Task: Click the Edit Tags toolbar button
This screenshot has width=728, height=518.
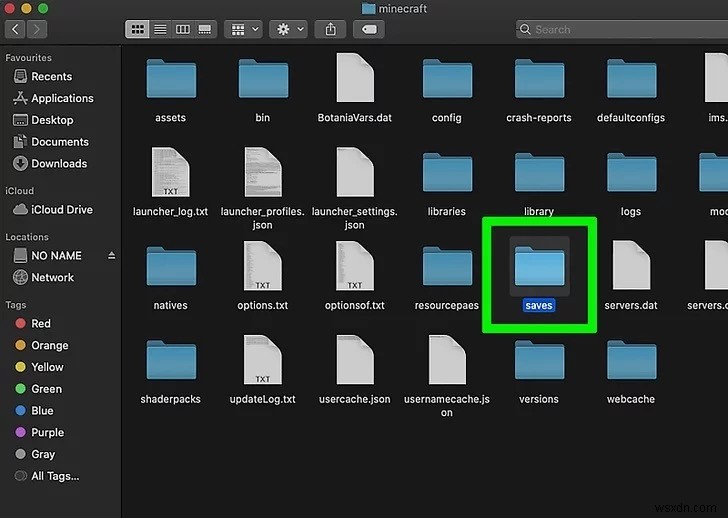Action: 369,30
